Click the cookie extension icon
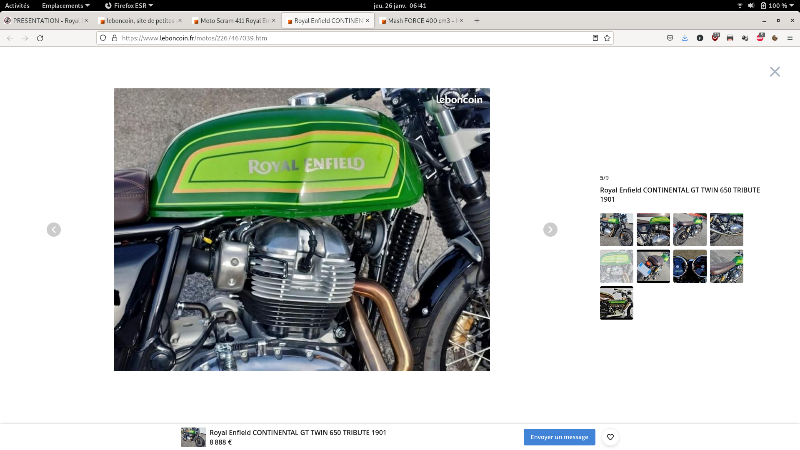Screen dimensions: 800x450 point(774,38)
